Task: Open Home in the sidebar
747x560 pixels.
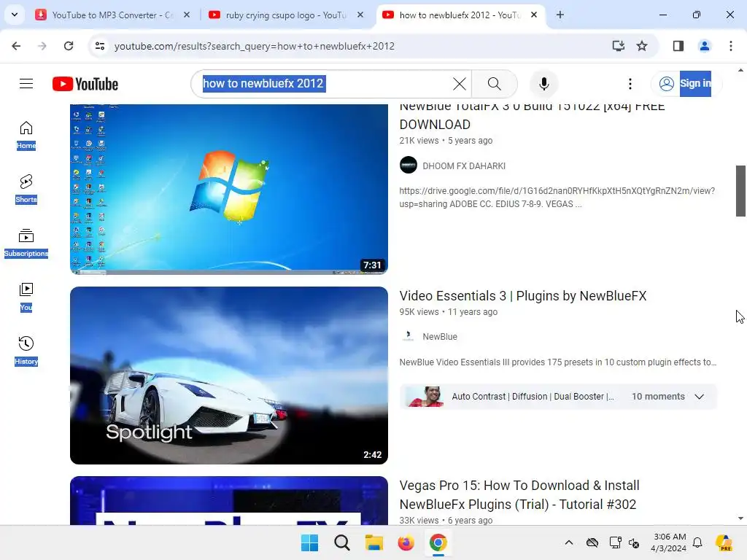Action: 26,135
